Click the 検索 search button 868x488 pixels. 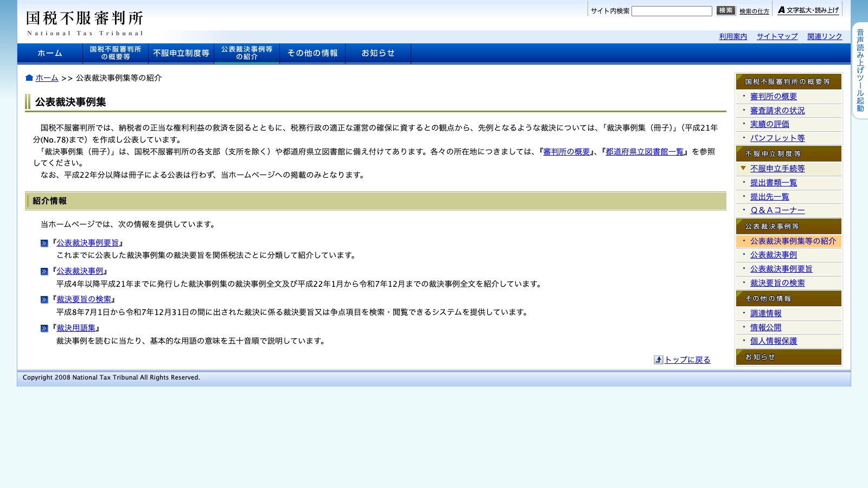tap(726, 10)
